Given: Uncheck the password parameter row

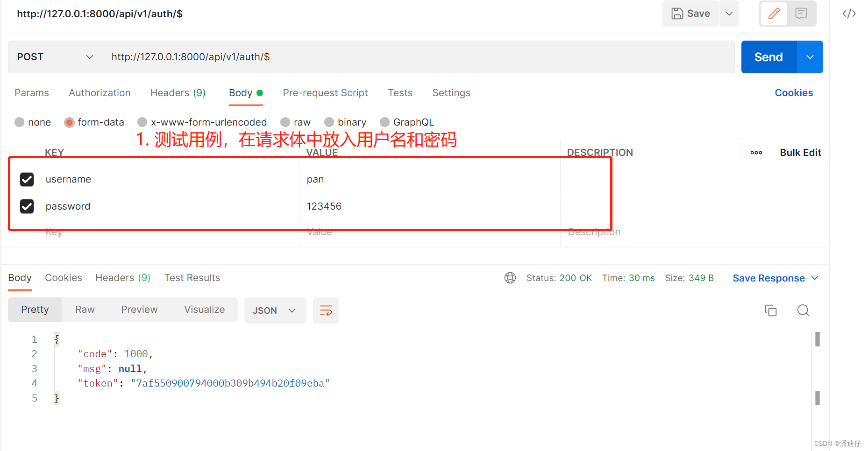Looking at the screenshot, I should 27,206.
